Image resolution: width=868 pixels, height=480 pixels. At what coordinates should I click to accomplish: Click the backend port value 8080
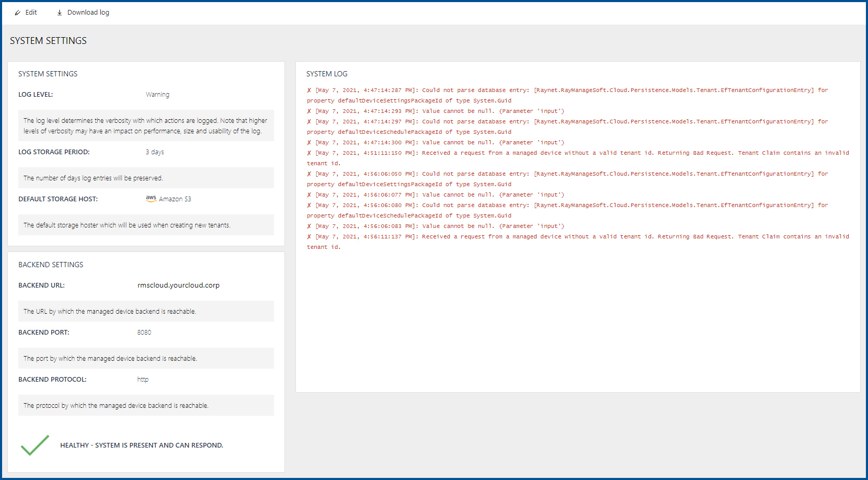point(144,333)
